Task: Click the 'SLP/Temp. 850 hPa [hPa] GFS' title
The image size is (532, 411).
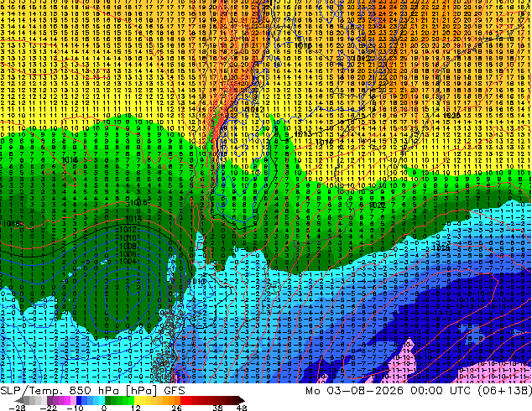Action: point(92,391)
